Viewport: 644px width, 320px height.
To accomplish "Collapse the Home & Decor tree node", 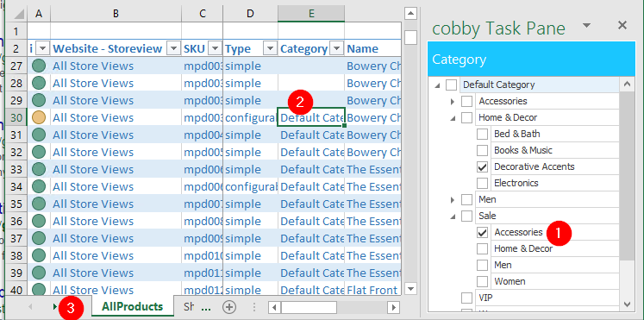I will [453, 118].
